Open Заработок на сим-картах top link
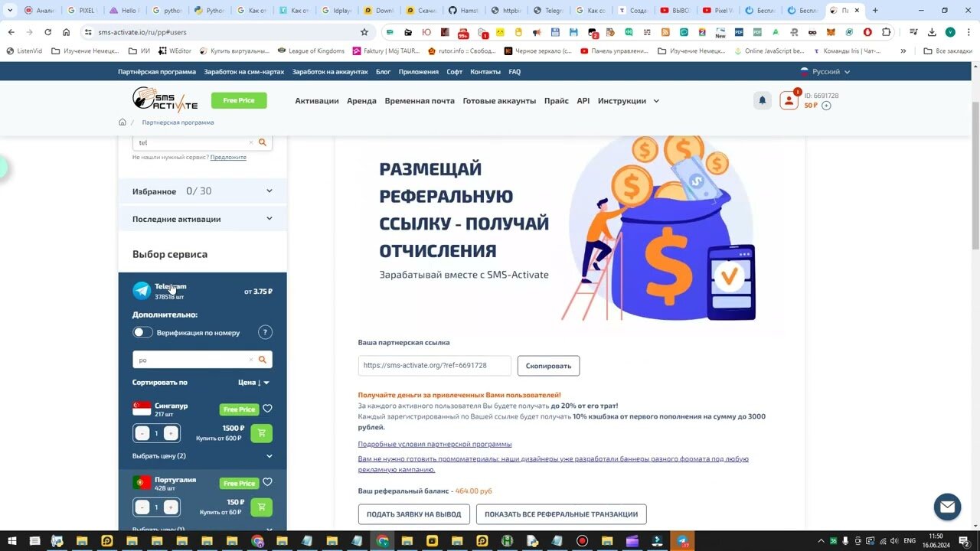 [x=244, y=72]
